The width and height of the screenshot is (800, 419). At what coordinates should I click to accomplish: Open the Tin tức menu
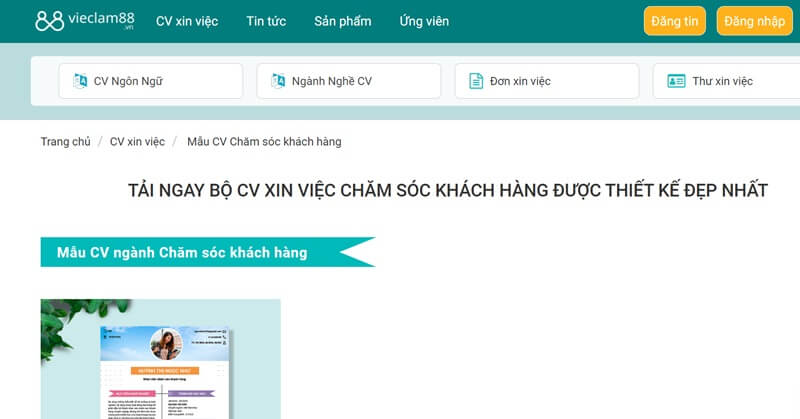coord(266,21)
